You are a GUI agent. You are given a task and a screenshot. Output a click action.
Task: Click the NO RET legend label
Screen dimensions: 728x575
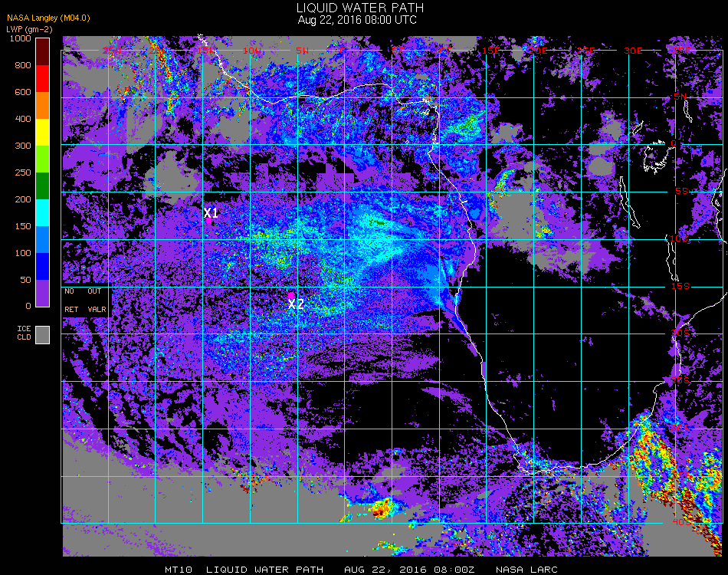tap(71, 300)
